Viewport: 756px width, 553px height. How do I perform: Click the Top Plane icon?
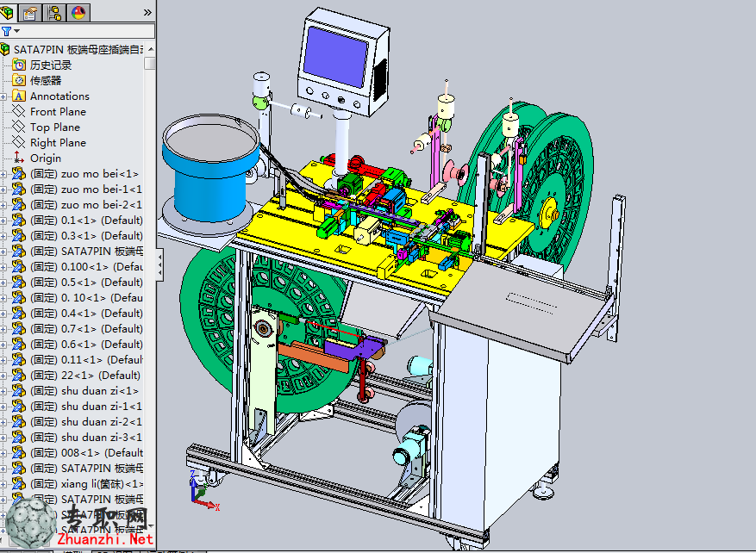pyautogui.click(x=18, y=127)
